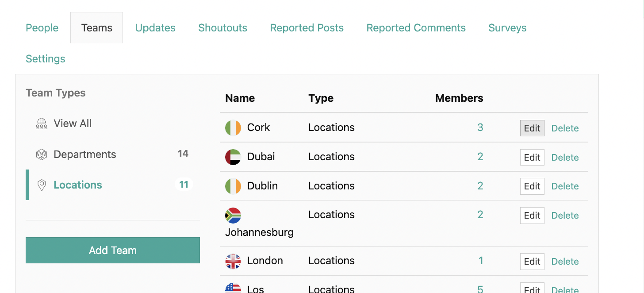
Task: Edit the Dublin team
Action: (x=532, y=186)
